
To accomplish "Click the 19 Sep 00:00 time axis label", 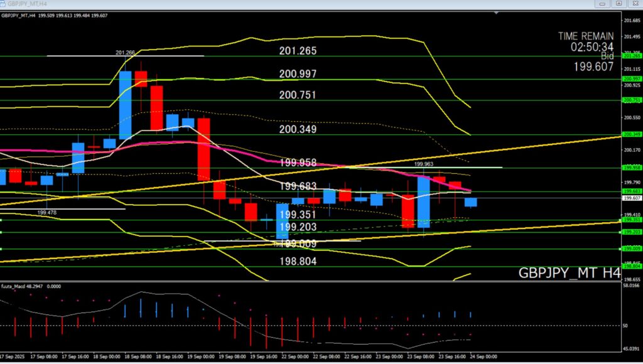I will pos(202,357).
